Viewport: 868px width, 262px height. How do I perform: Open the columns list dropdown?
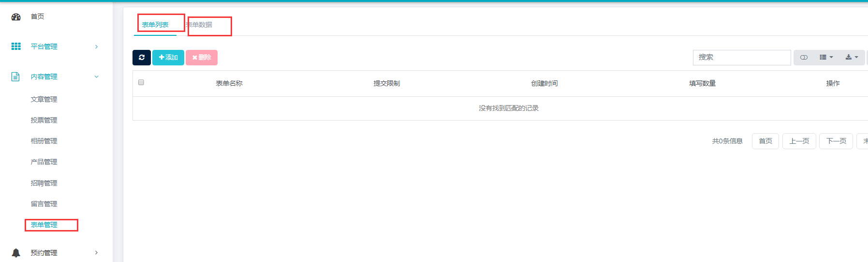(x=826, y=58)
